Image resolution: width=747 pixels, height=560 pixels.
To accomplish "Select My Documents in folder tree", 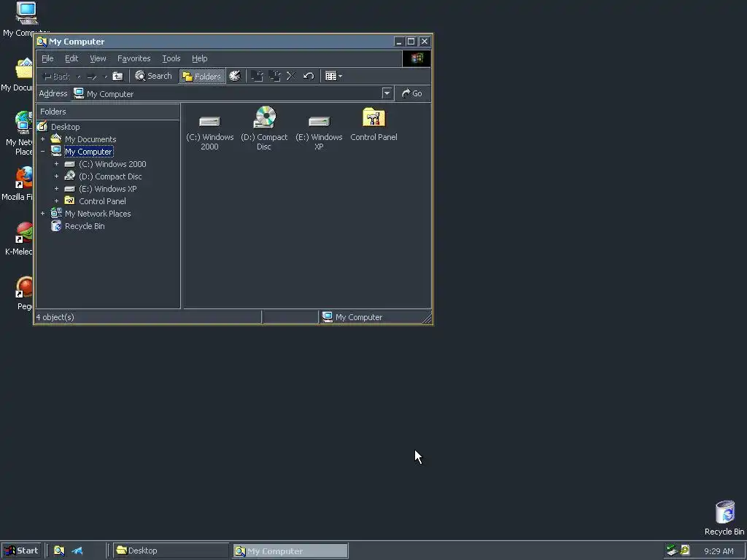I will (x=90, y=139).
